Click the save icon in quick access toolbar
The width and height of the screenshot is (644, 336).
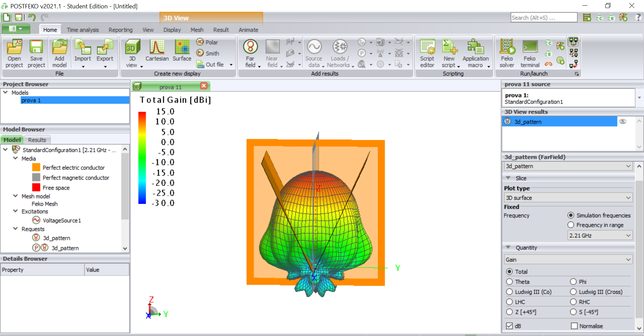click(19, 17)
